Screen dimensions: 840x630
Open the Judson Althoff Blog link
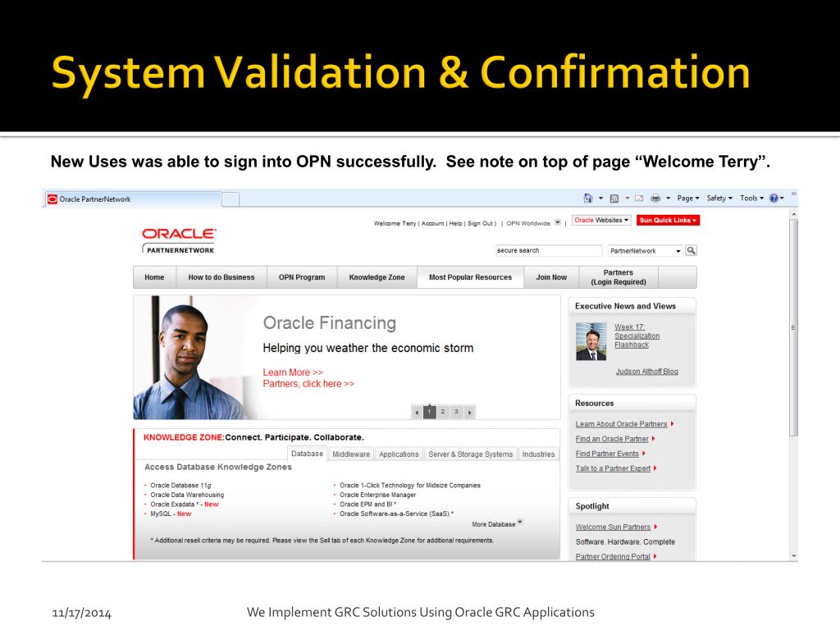646,372
